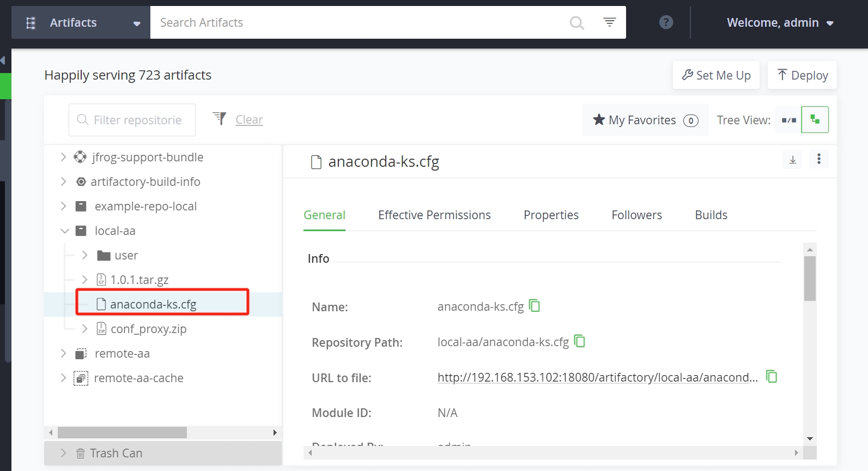Open the help question mark icon
The image size is (868, 471).
[x=666, y=22]
